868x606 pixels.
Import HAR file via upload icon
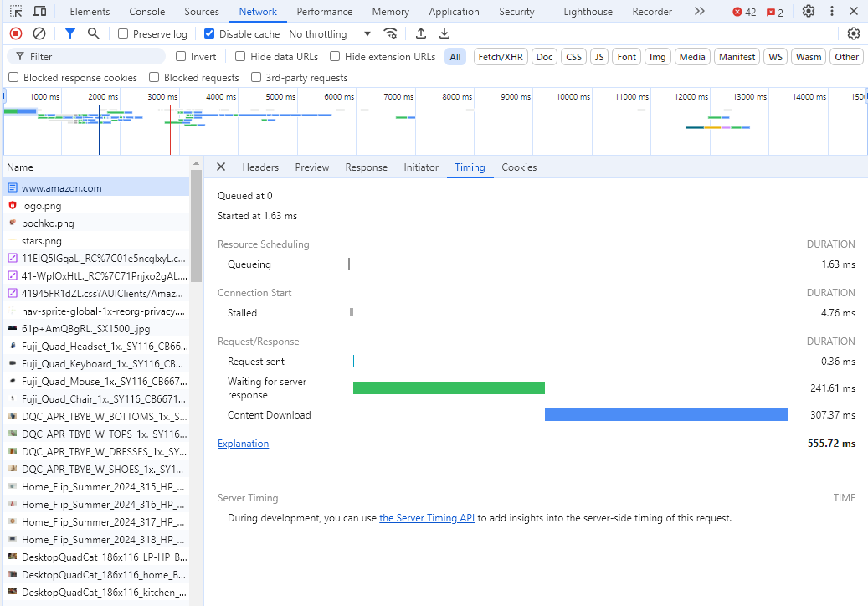pos(420,33)
